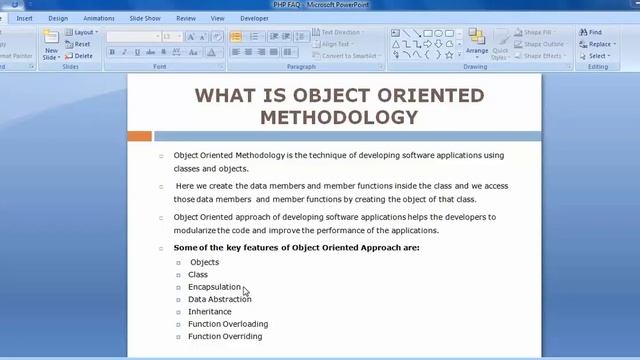The height and width of the screenshot is (360, 640).
Task: Toggle the highlighted Bullets list button
Action: click(x=236, y=37)
